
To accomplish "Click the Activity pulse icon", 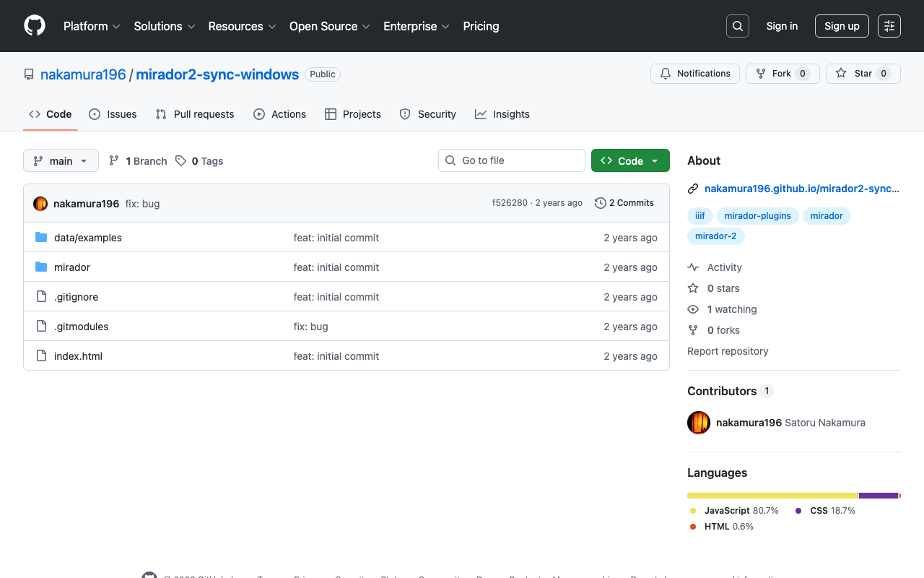I will [x=693, y=267].
